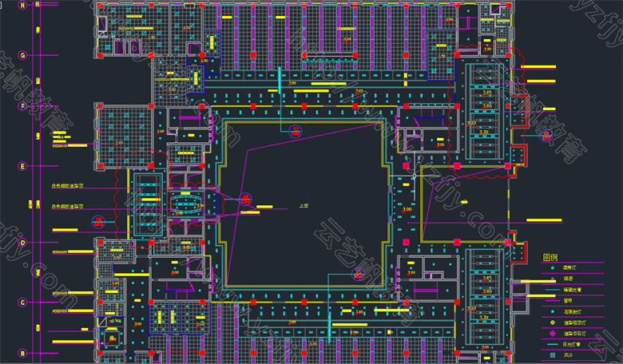Pick the yellow ceiling lamp legend symbol
Image resolution: width=623 pixels, height=364 pixels.
pyautogui.click(x=552, y=322)
